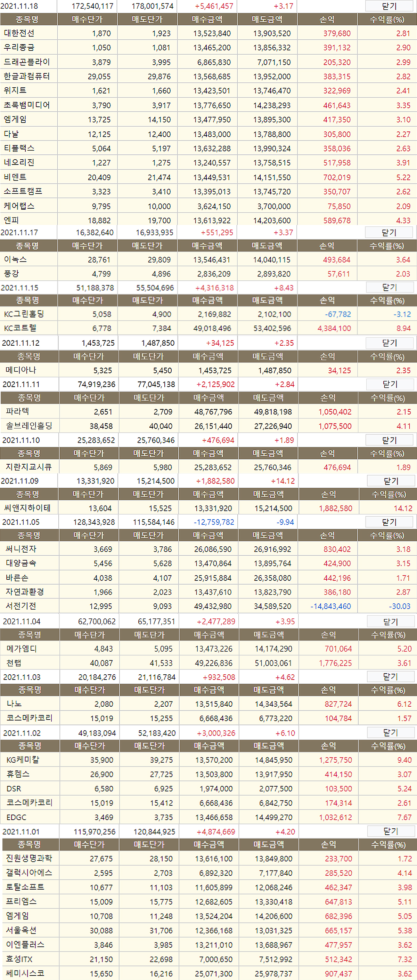Image resolution: width=417 pixels, height=980 pixels.
Task: Click stock name 솔브레인홀딩
Action: tap(29, 426)
